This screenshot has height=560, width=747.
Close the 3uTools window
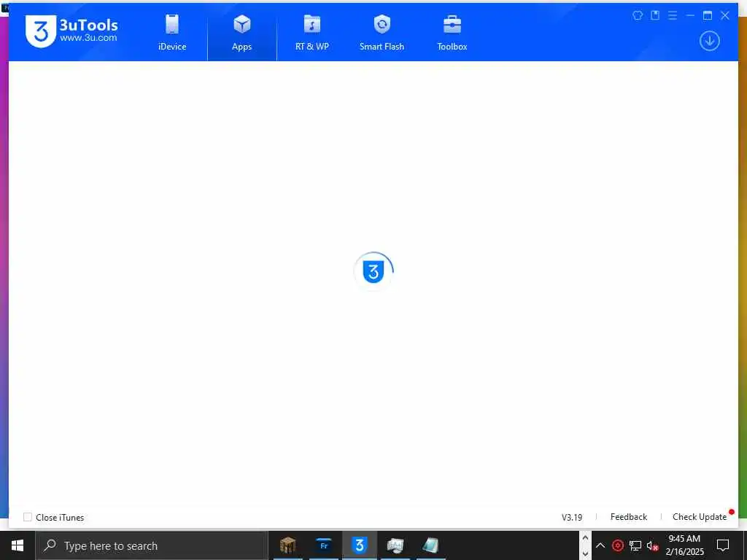725,15
